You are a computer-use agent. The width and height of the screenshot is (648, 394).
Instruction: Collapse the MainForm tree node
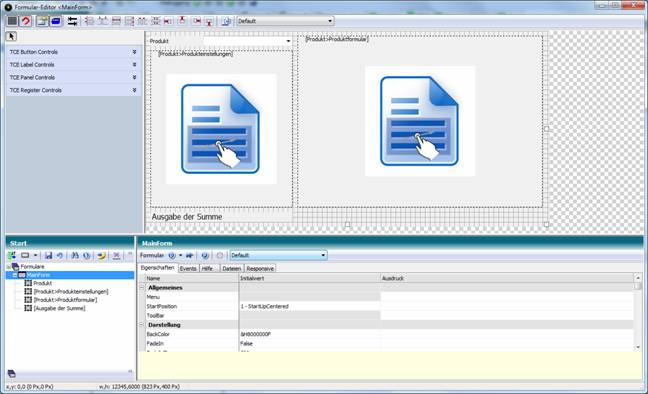click(x=15, y=275)
